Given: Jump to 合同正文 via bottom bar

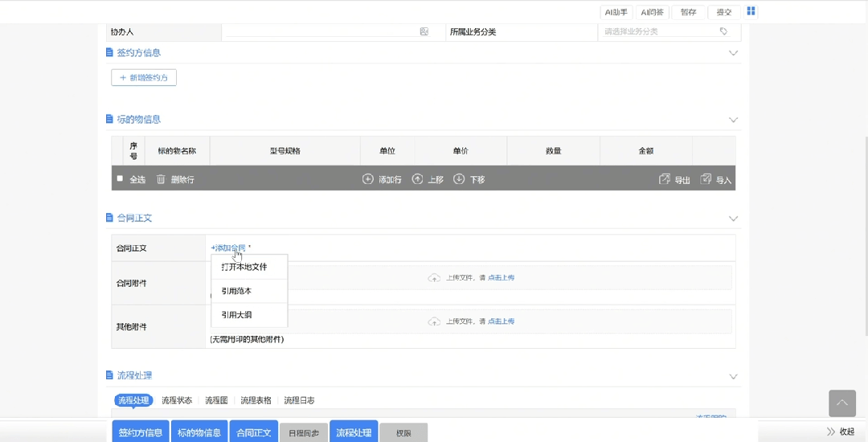Looking at the screenshot, I should point(253,432).
